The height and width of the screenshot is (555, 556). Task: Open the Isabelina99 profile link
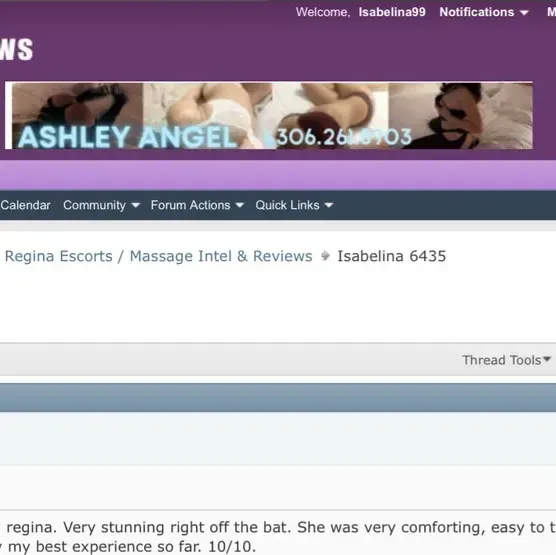(x=392, y=12)
